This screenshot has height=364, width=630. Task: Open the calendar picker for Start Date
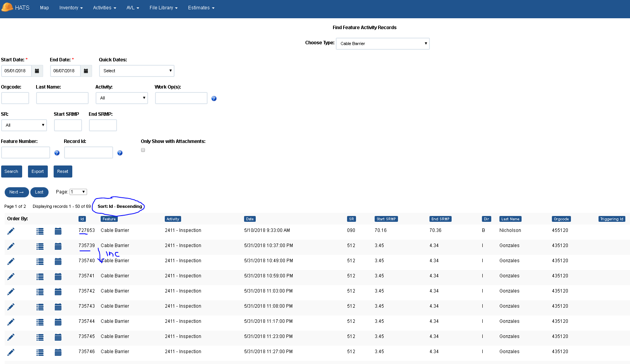pos(37,71)
